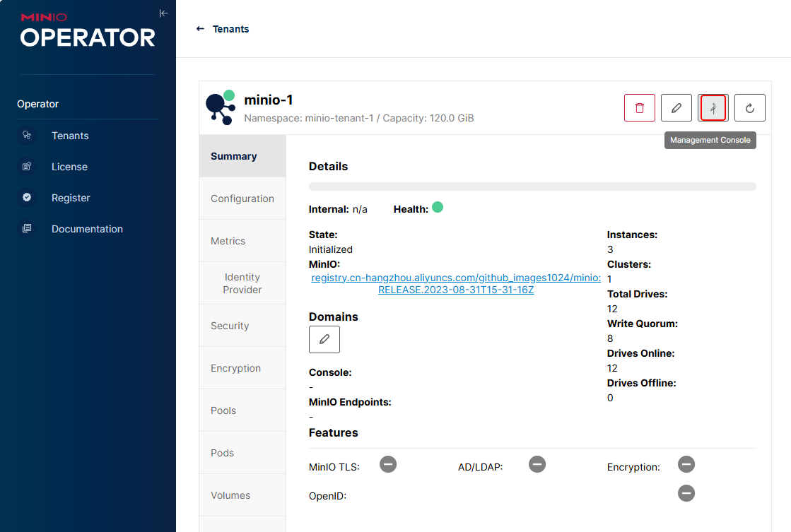The image size is (791, 532).
Task: Click the Initialized state value
Action: (330, 249)
